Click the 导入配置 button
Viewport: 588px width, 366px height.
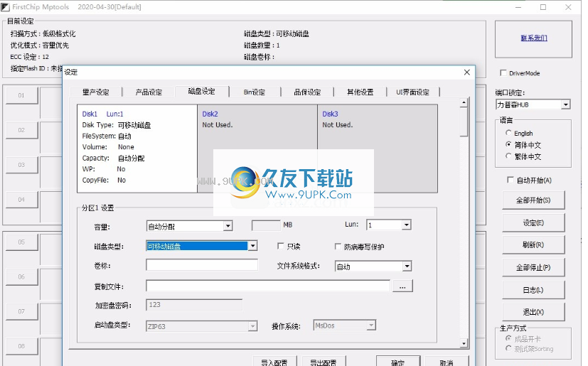tap(274, 362)
